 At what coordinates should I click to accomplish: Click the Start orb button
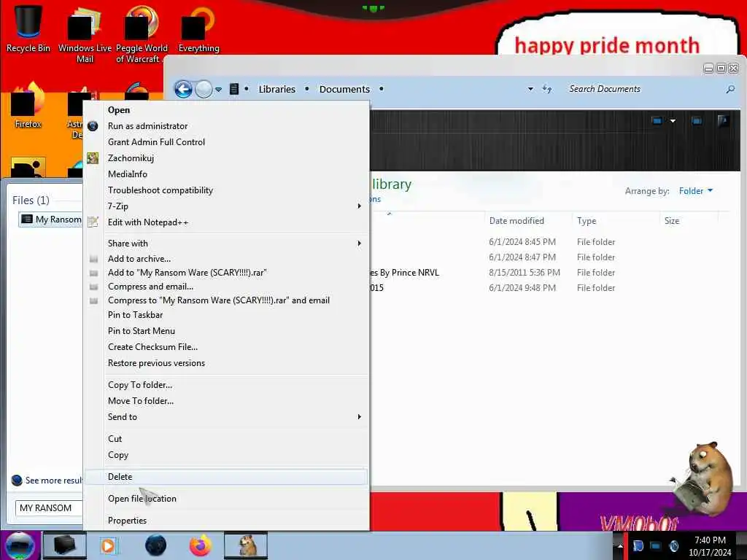(20, 545)
